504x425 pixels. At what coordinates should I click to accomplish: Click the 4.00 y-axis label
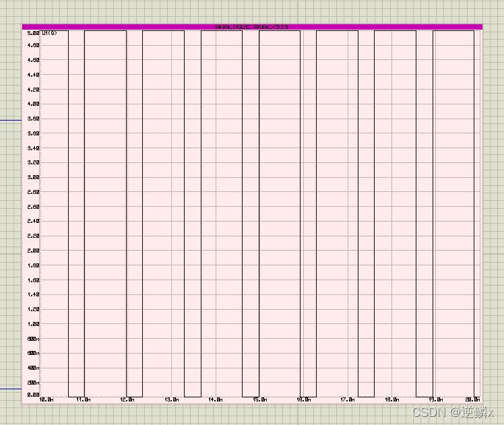click(x=33, y=104)
